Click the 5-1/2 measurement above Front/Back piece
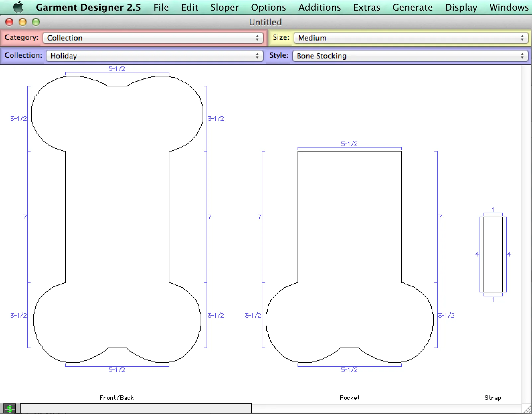The width and height of the screenshot is (532, 414). pos(117,69)
